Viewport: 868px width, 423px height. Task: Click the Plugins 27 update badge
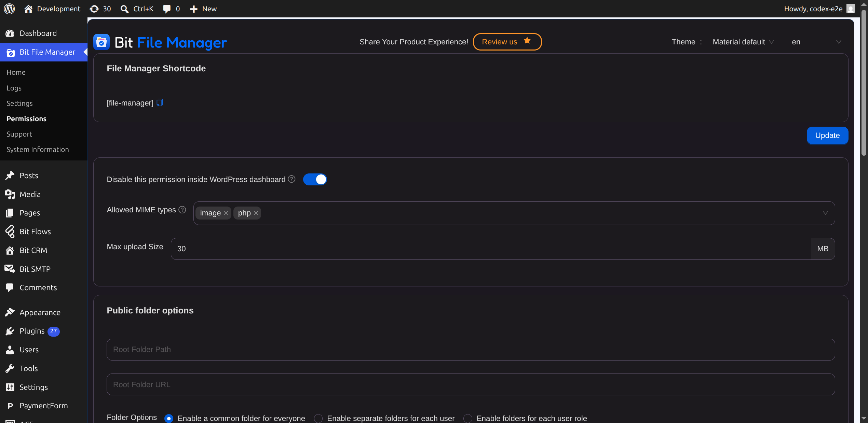[54, 331]
